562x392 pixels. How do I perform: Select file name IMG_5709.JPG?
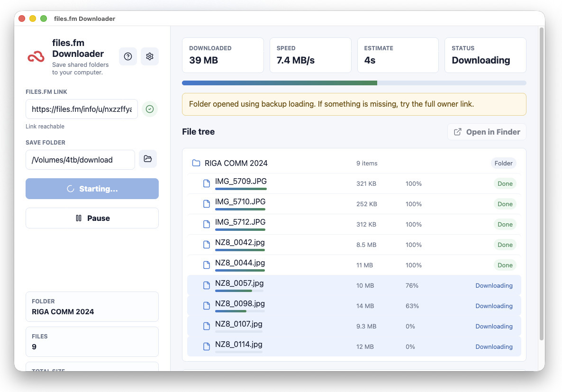[x=241, y=181]
